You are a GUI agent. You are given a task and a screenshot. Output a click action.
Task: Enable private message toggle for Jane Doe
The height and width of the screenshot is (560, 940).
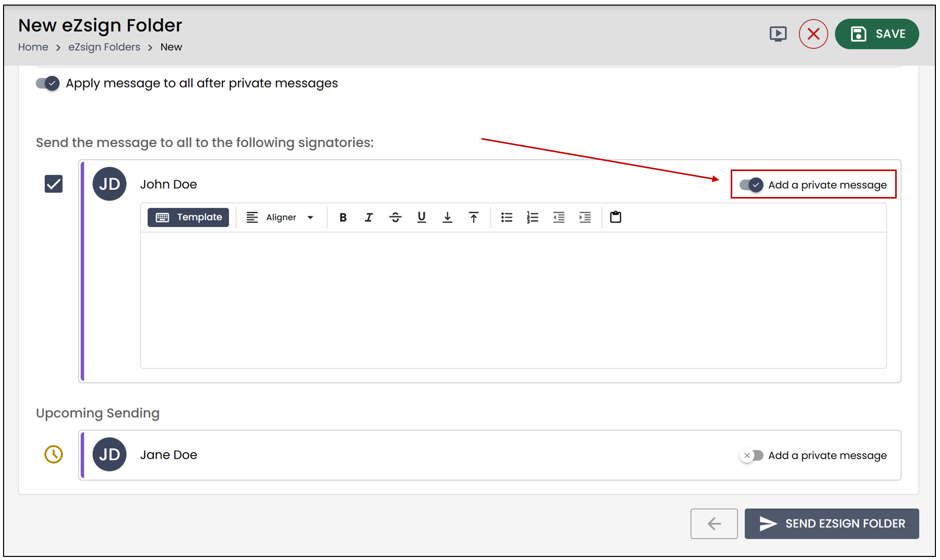(751, 456)
